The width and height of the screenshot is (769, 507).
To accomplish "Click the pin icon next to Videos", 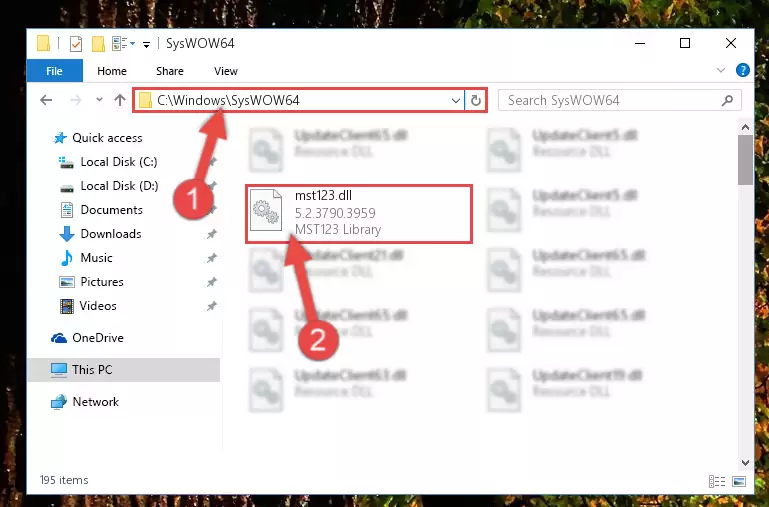I will [211, 306].
